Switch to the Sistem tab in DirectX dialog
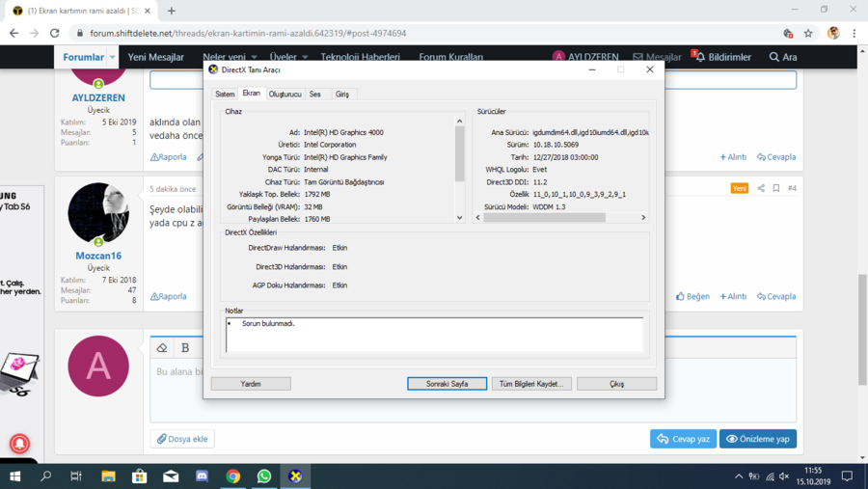868x489 pixels. click(225, 95)
